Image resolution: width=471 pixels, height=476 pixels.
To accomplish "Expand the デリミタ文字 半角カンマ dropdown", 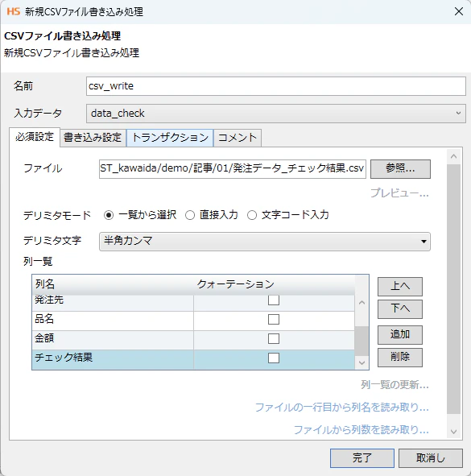I will (x=265, y=242).
